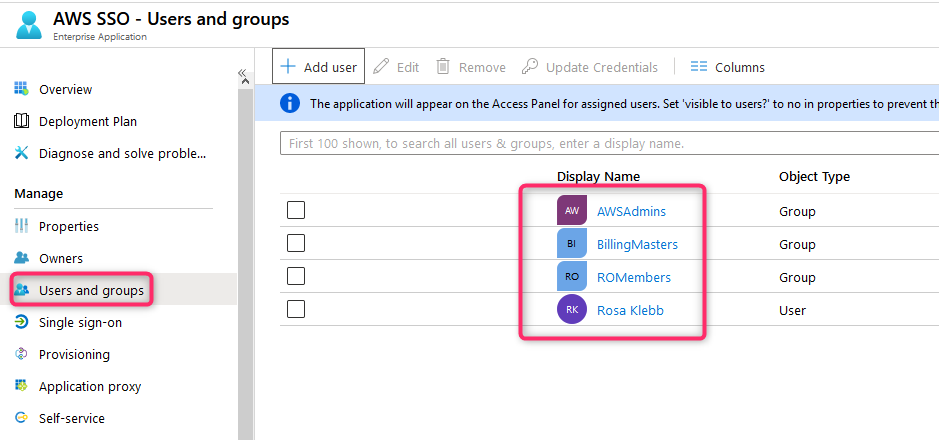Click the AW purple avatar for AWSAdmins
The image size is (939, 440).
pyautogui.click(x=572, y=210)
